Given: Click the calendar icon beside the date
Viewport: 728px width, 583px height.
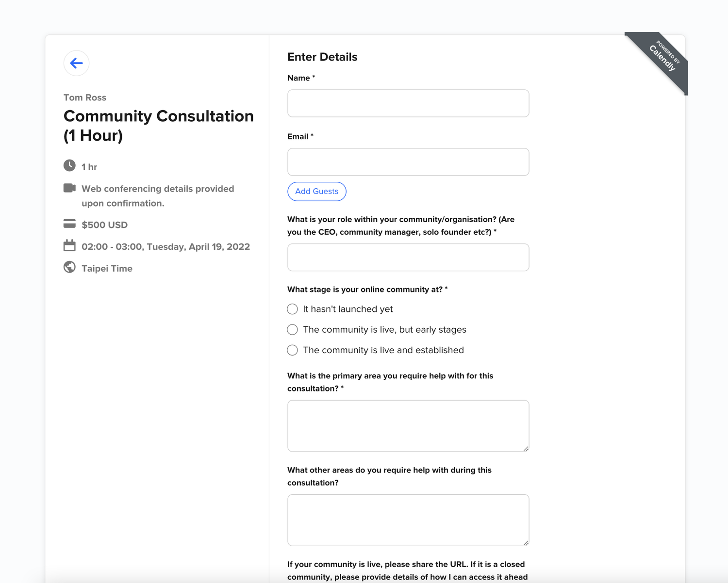Looking at the screenshot, I should [x=69, y=245].
